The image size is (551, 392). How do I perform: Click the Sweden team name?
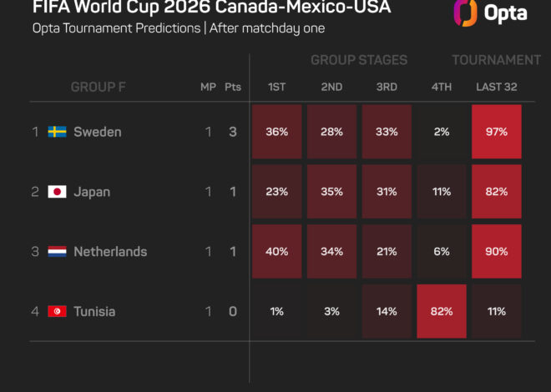click(98, 132)
